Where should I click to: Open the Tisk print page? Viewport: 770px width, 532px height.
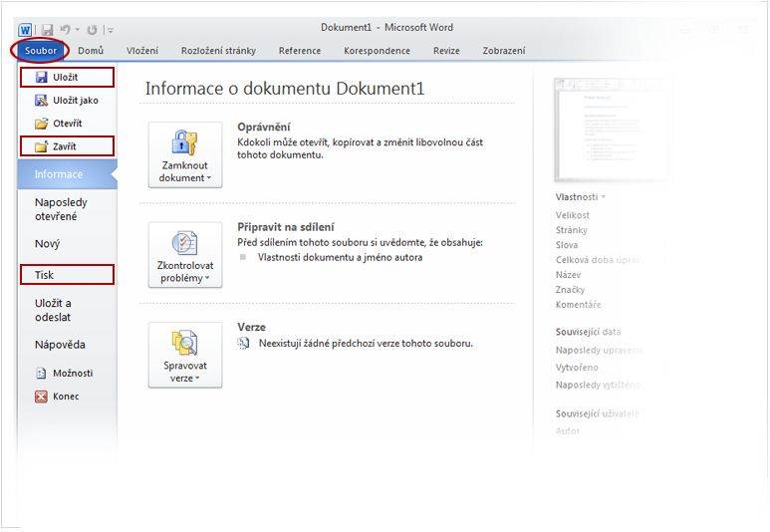[68, 275]
